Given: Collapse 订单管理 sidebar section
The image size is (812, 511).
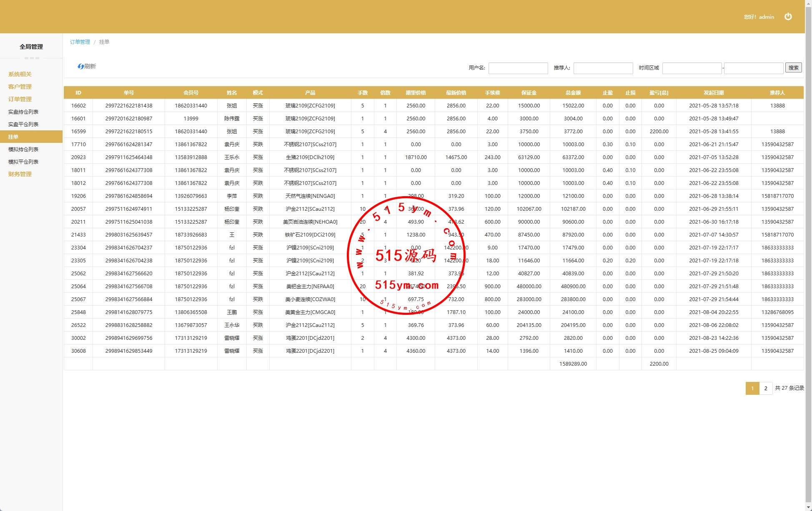Looking at the screenshot, I should [x=20, y=99].
